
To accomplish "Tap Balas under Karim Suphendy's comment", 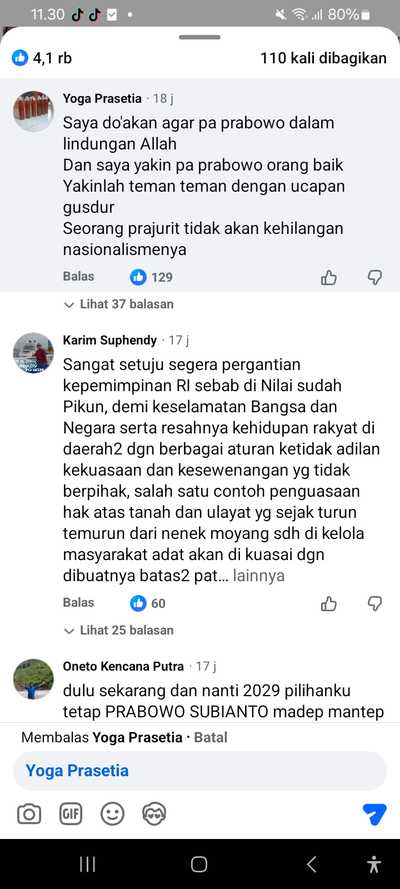I will (79, 603).
